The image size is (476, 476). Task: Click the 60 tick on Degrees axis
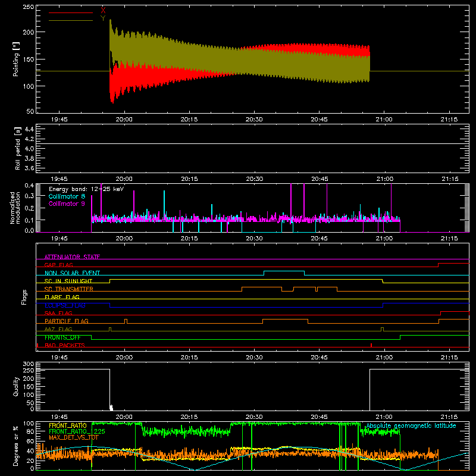tap(30, 441)
